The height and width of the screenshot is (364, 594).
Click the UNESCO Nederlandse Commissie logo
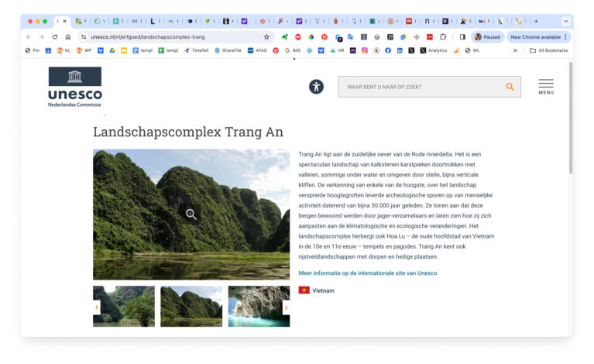tap(74, 86)
